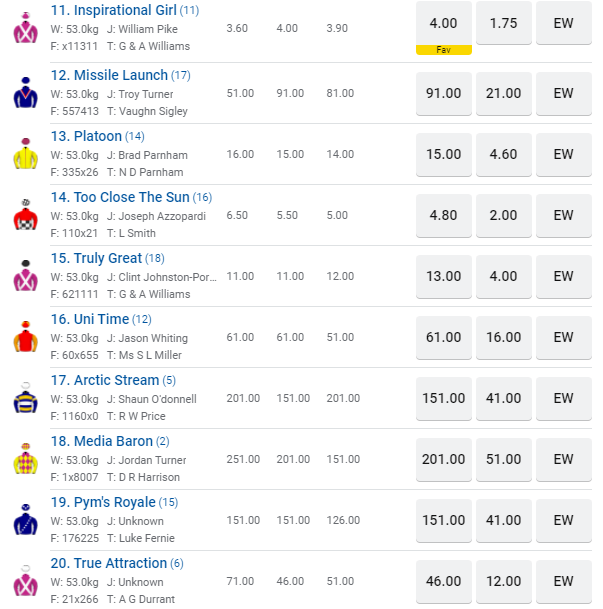The image size is (603, 609).
Task: Click EW button for Uni Time
Action: click(564, 337)
